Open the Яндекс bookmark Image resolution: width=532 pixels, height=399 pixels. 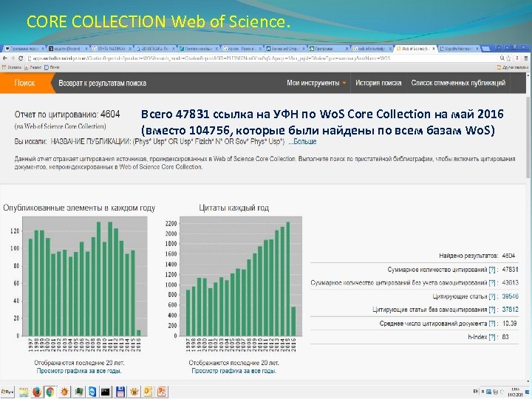click(33, 67)
